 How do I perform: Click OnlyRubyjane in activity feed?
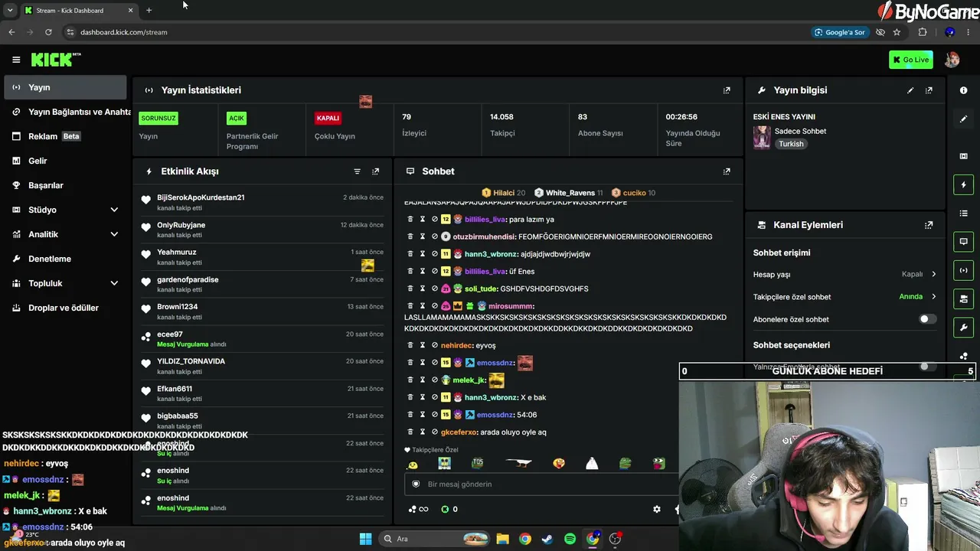[x=181, y=225]
